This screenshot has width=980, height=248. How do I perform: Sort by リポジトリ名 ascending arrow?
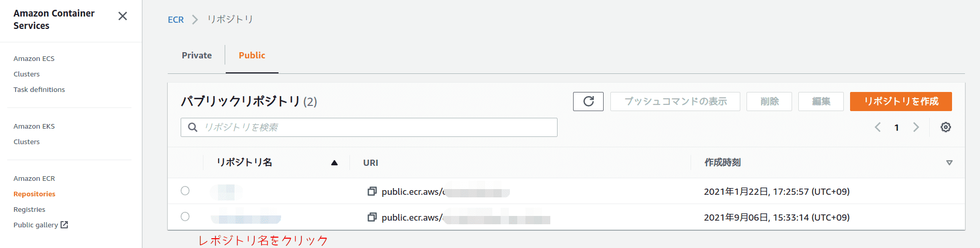(334, 163)
